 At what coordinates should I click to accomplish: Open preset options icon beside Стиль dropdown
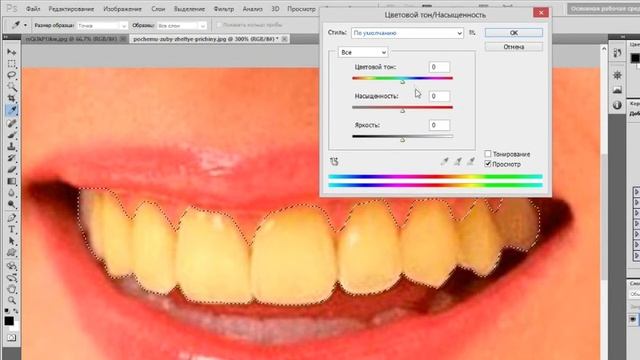pyautogui.click(x=472, y=33)
